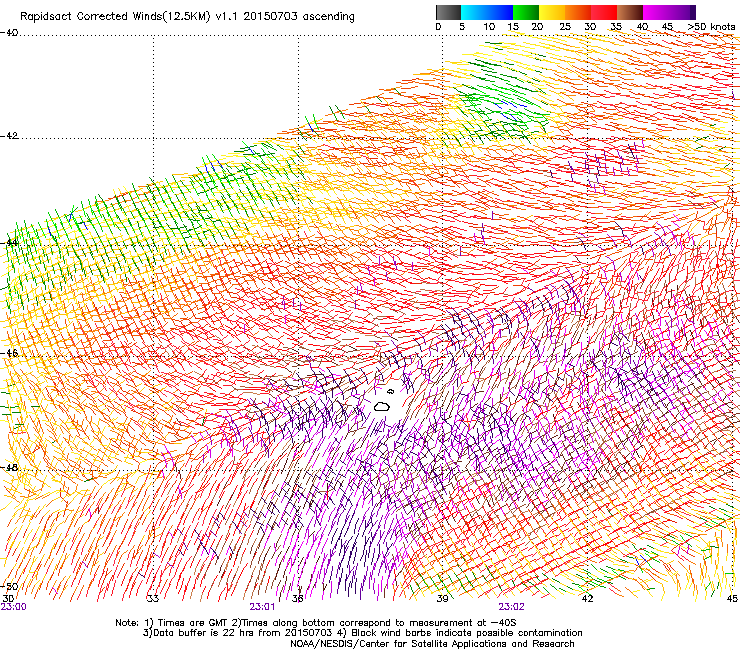Click the -42 latitude axis label
Image resolution: width=740 pixels, height=650 pixels.
[x=9, y=136]
